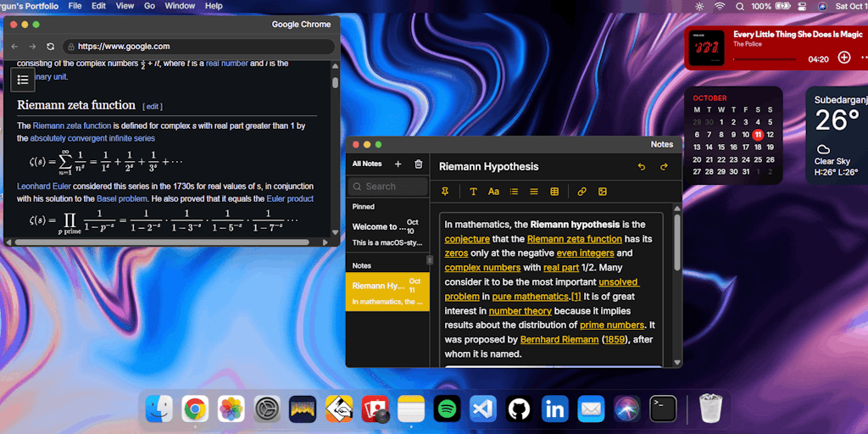Click the Search field in Notes sidebar
The height and width of the screenshot is (434, 868).
tap(388, 186)
